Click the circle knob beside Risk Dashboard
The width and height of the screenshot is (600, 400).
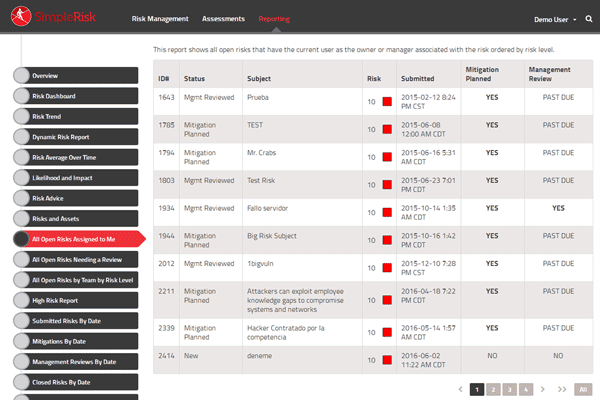[x=22, y=96]
